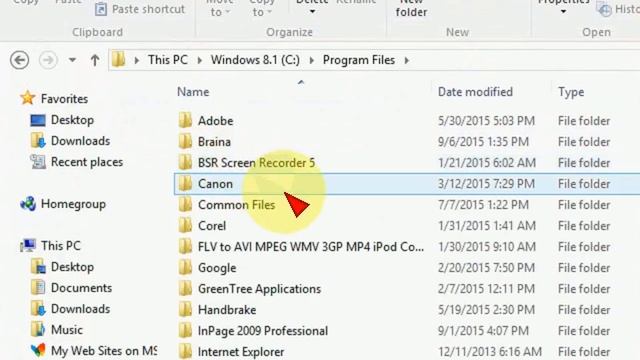Click the Internet Explorer folder icon
Image resolution: width=640 pixels, height=360 pixels.
pyautogui.click(x=185, y=351)
